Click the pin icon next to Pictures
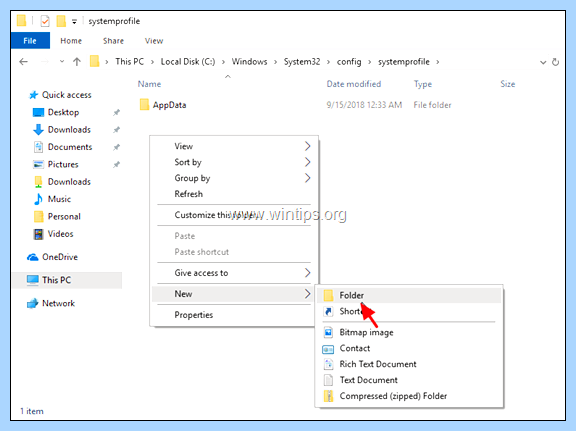The height and width of the screenshot is (431, 576). [116, 165]
